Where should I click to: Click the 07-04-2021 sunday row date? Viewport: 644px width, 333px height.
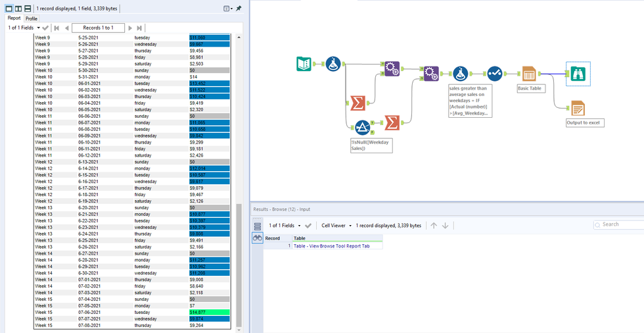(89, 299)
